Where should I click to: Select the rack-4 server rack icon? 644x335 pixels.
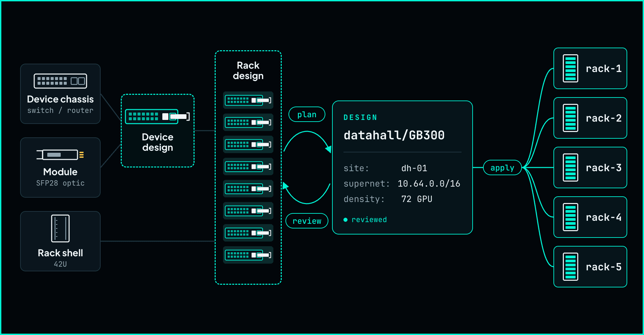pyautogui.click(x=571, y=217)
